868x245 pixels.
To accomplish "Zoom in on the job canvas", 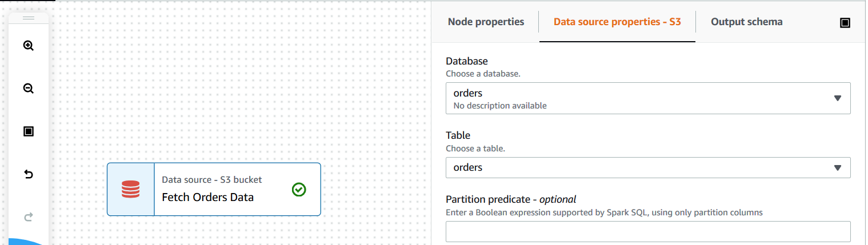I will 28,46.
